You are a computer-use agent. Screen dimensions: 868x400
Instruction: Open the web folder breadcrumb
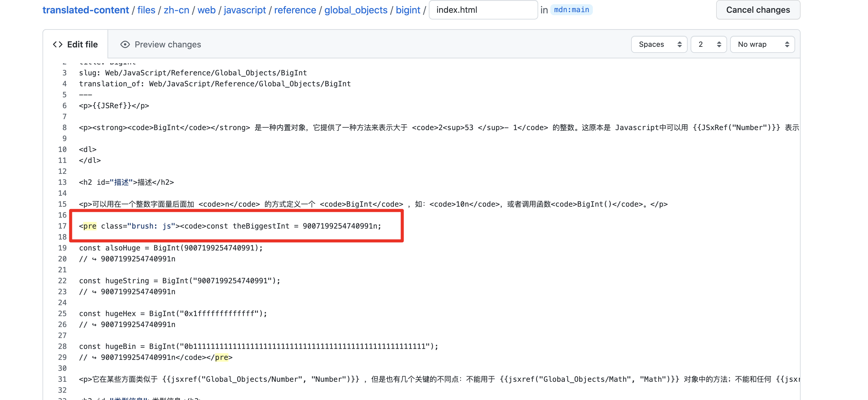click(206, 10)
